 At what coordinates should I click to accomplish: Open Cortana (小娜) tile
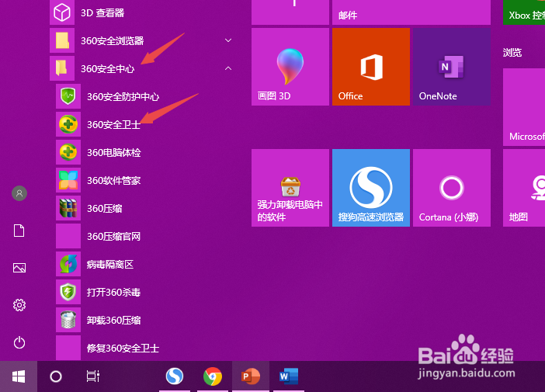[452, 188]
